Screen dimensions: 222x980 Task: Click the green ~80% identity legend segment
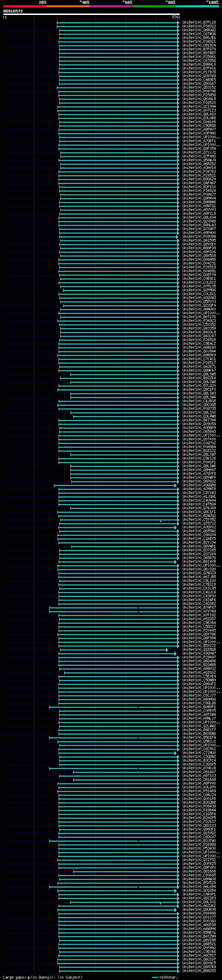pyautogui.click(x=154, y=6)
